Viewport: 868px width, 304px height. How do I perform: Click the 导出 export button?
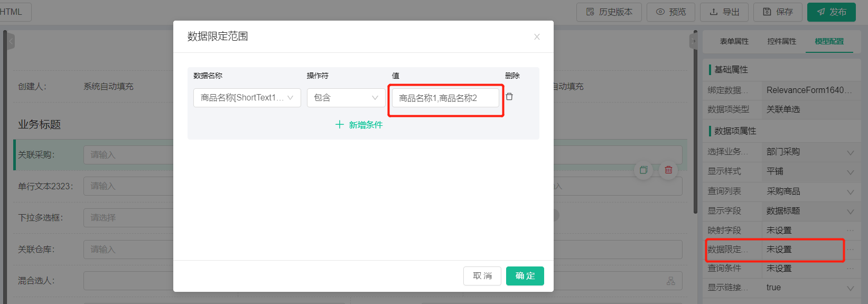(724, 12)
